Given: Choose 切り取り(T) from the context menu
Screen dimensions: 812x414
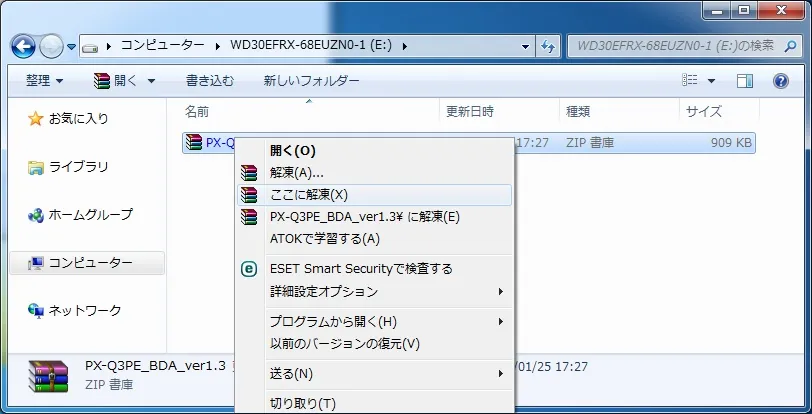Looking at the screenshot, I should coord(375,404).
